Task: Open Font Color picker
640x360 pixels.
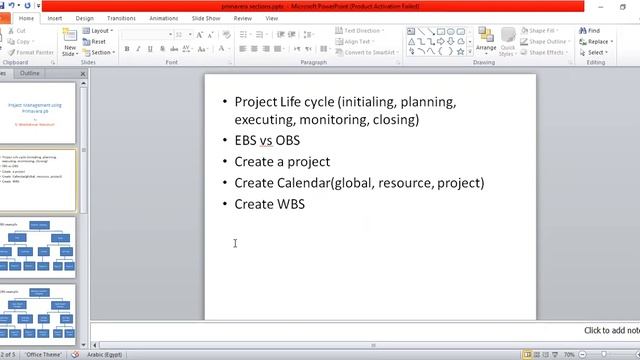Action: [223, 49]
